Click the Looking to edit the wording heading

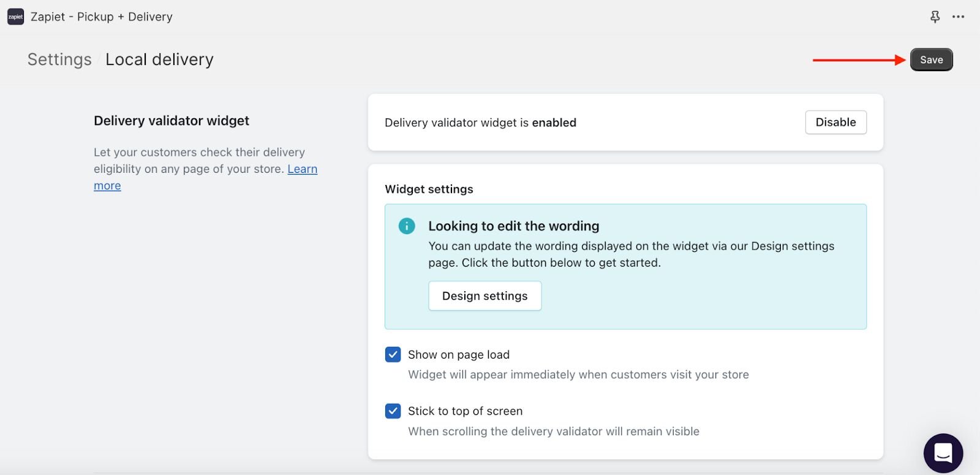513,226
